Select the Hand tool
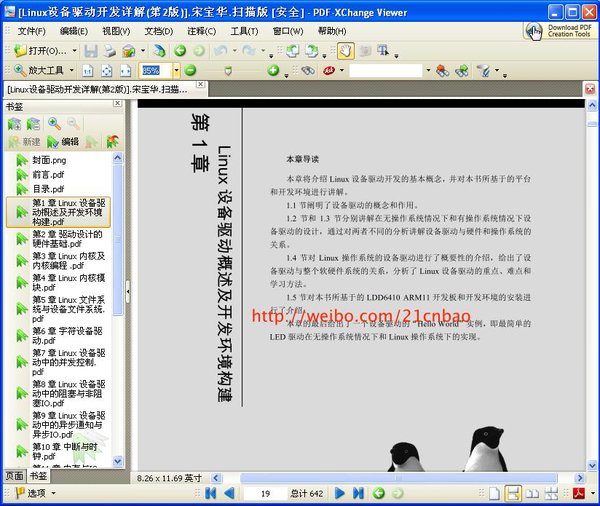Viewport: 600px width, 506px height. pyautogui.click(x=346, y=51)
